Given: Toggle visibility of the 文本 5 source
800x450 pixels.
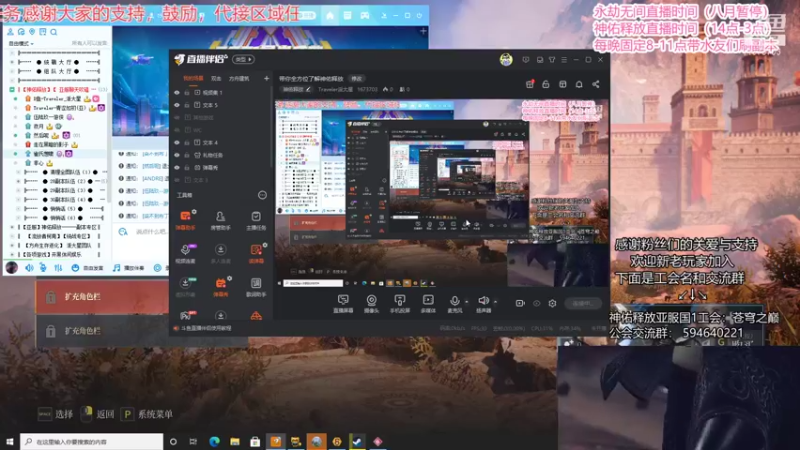Looking at the screenshot, I should tap(177, 105).
